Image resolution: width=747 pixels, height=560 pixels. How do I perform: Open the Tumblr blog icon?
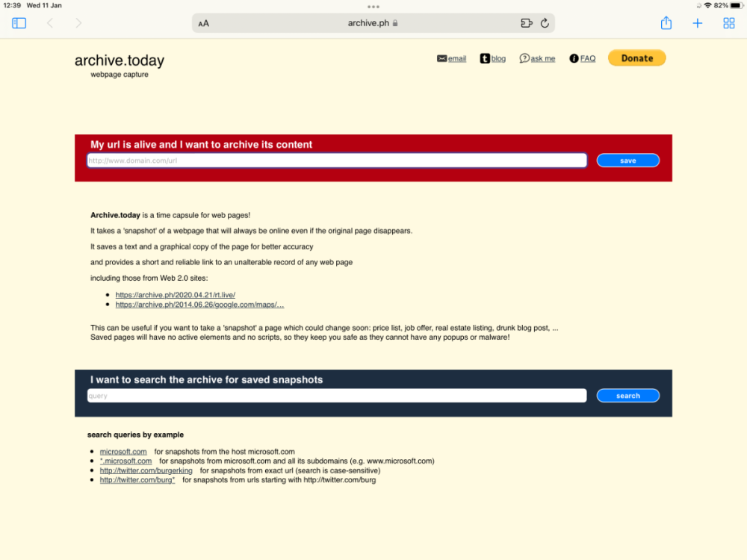tap(485, 58)
